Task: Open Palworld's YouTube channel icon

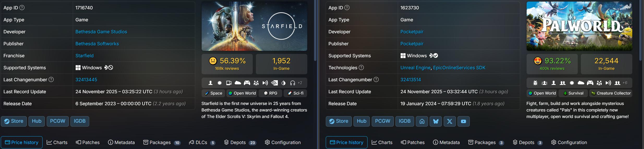Action: [x=464, y=121]
